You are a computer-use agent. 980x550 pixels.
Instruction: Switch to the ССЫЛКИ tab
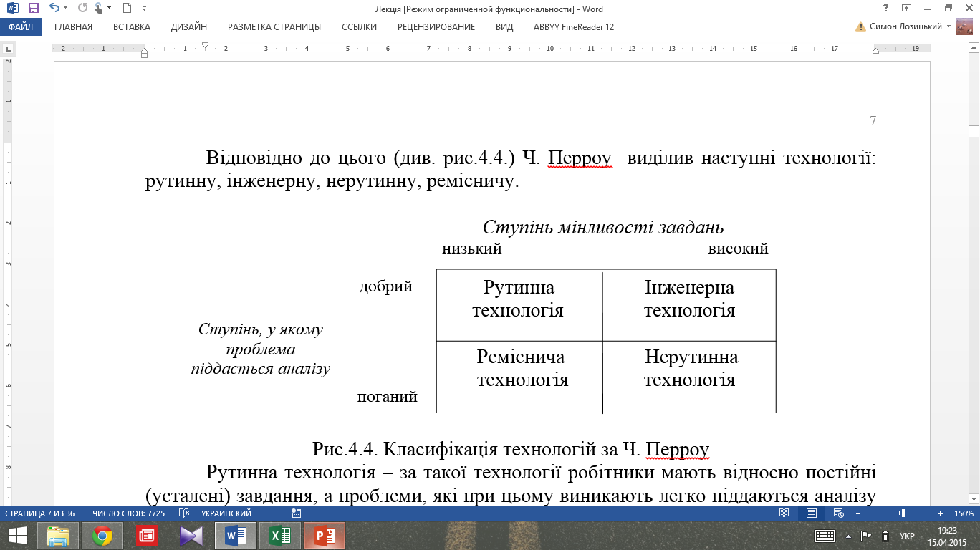click(359, 27)
